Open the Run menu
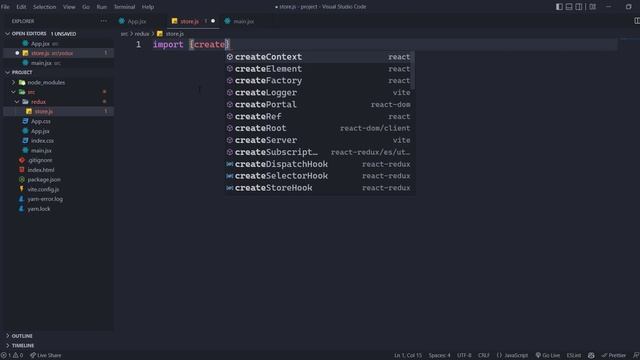Image resolution: width=640 pixels, height=360 pixels. [102, 7]
